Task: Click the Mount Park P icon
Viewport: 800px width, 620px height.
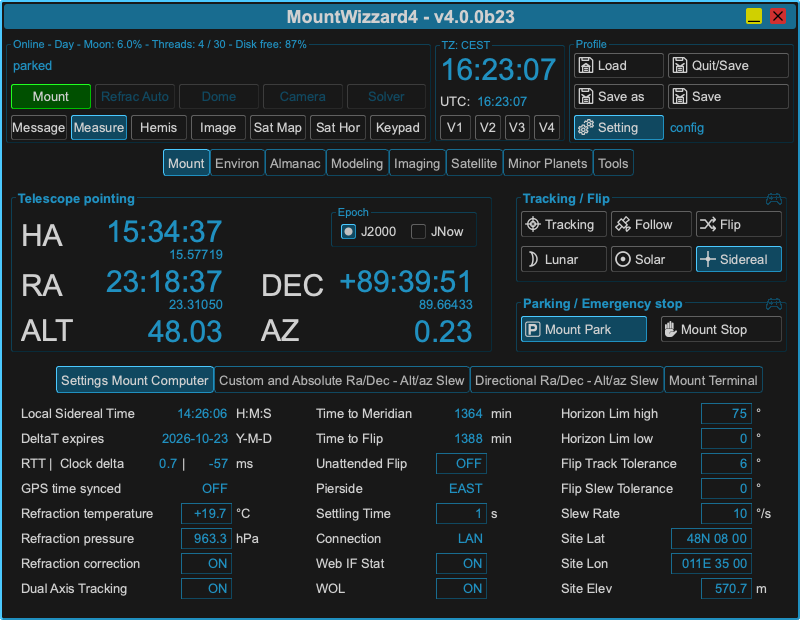Action: (533, 330)
